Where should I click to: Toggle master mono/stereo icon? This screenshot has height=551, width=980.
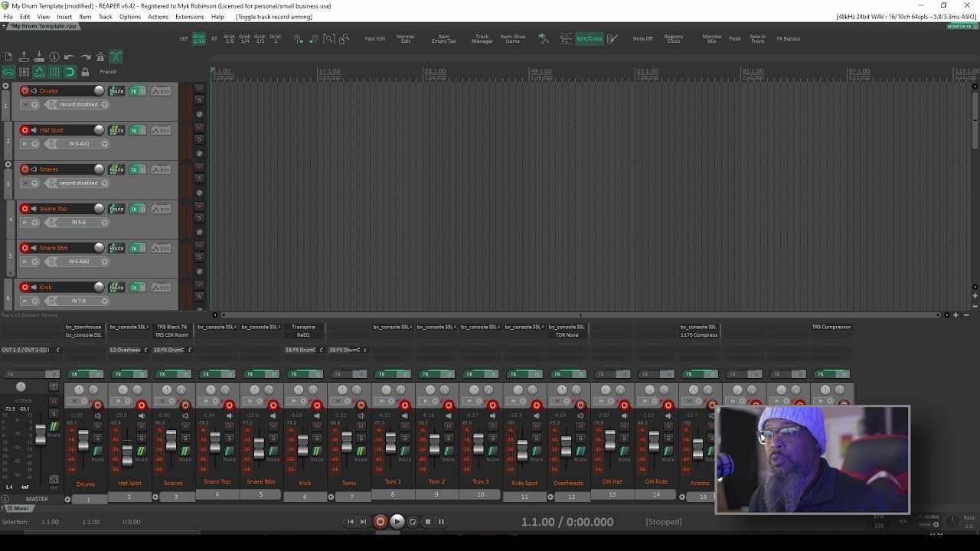click(x=54, y=386)
